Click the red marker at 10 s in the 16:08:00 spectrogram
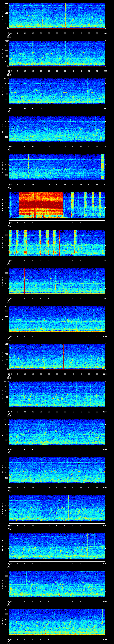Image resolution: width=114 pixels, height=644 pixels. [25, 280]
